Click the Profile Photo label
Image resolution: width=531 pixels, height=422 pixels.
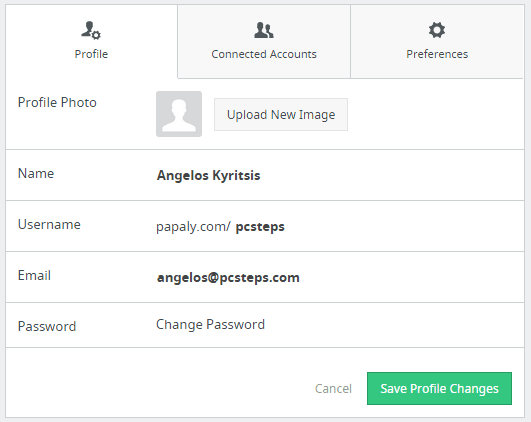pos(57,102)
